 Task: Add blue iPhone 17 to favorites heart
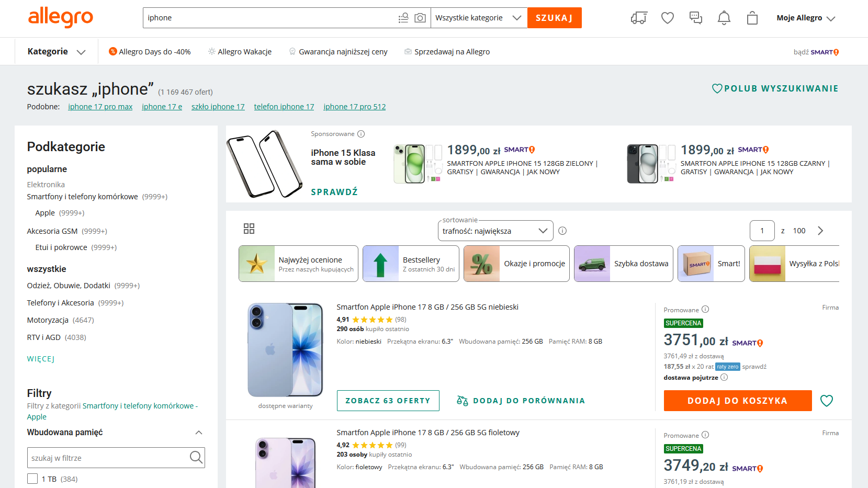tap(827, 401)
